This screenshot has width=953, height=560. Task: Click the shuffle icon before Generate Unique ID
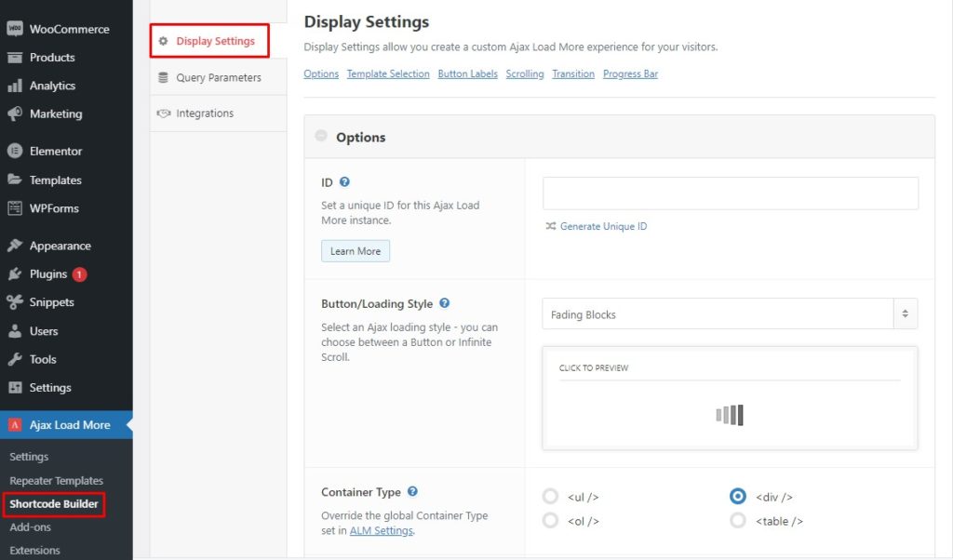551,226
